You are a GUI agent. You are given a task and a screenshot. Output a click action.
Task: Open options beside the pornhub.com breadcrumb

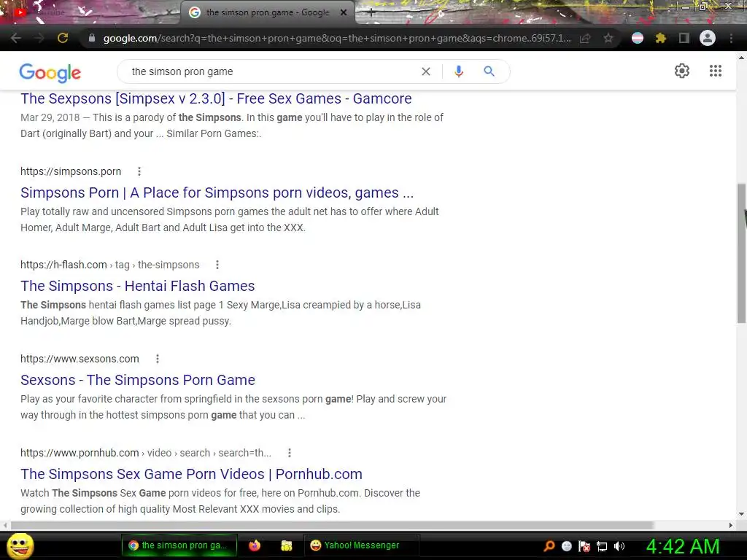(x=289, y=453)
